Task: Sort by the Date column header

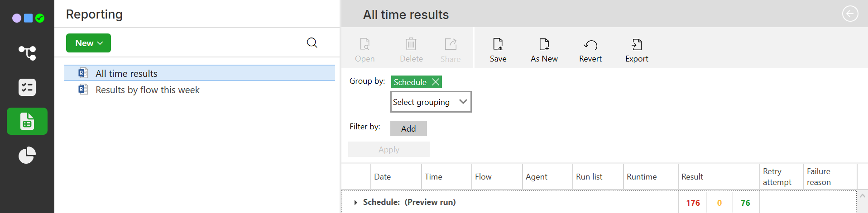Action: pyautogui.click(x=382, y=177)
